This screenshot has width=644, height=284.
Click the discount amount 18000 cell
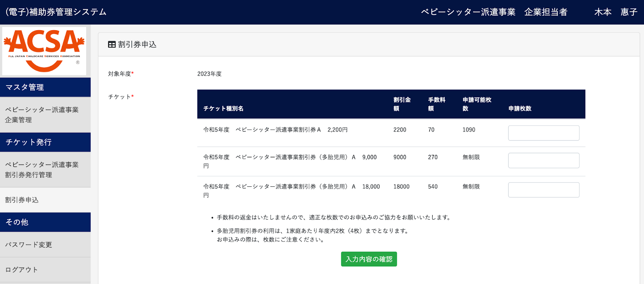(x=401, y=187)
